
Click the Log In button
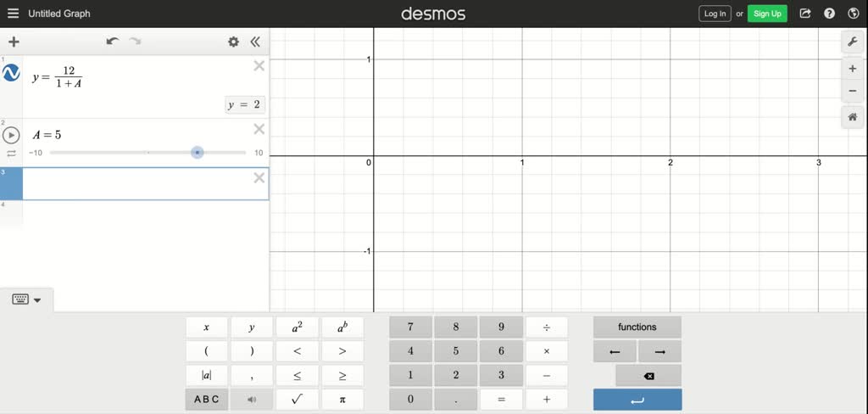tap(715, 14)
